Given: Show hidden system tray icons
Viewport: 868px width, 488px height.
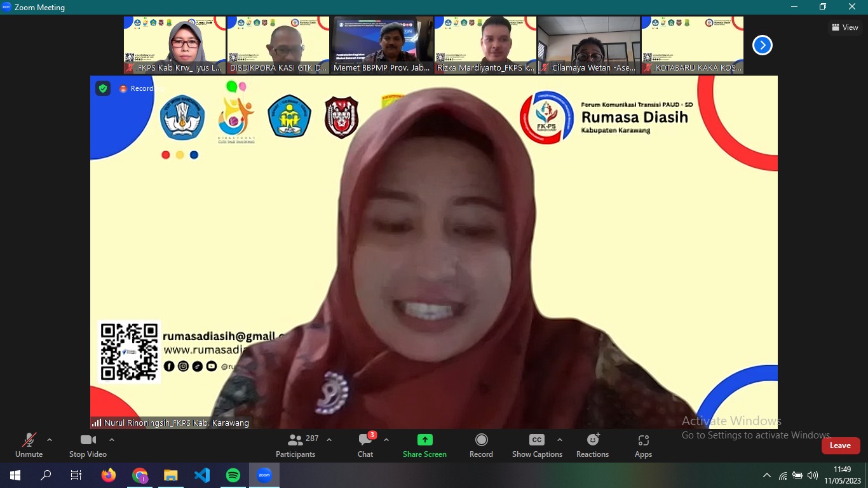Looking at the screenshot, I should [767, 475].
